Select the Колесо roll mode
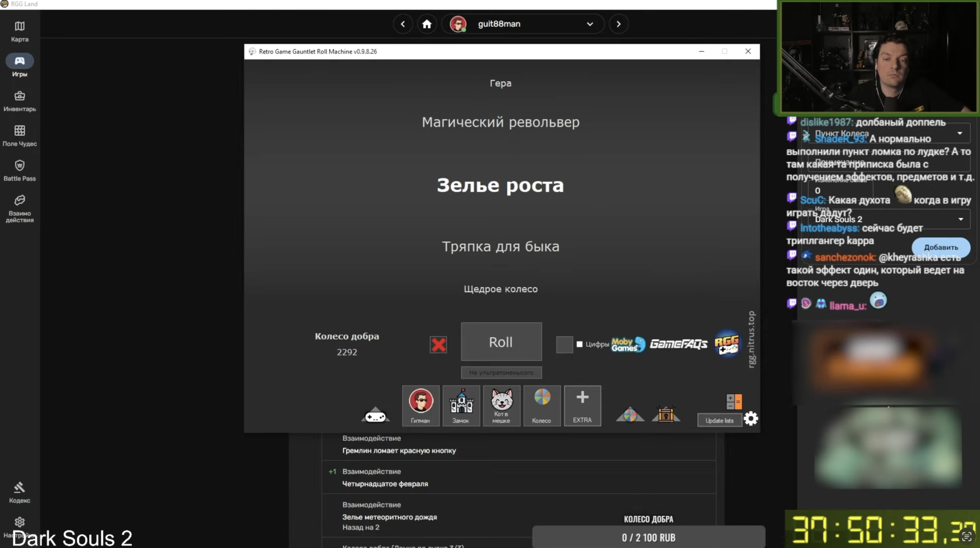This screenshot has height=548, width=980. tap(542, 406)
